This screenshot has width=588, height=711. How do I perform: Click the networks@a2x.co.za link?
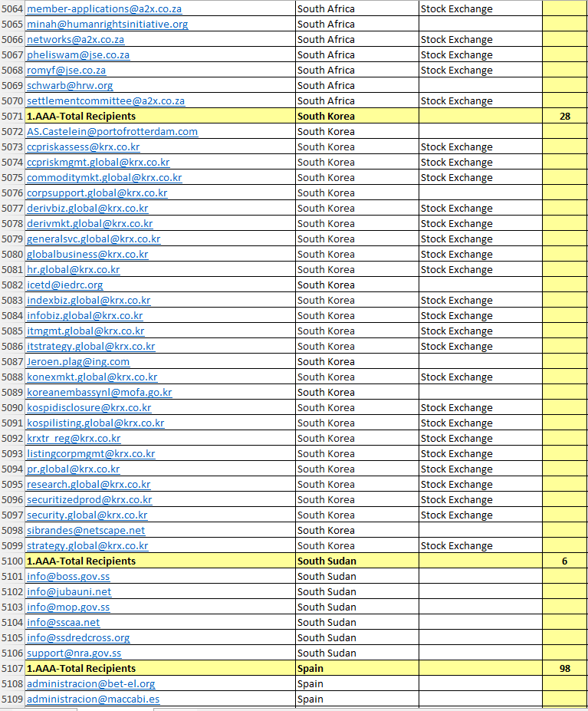(x=75, y=40)
